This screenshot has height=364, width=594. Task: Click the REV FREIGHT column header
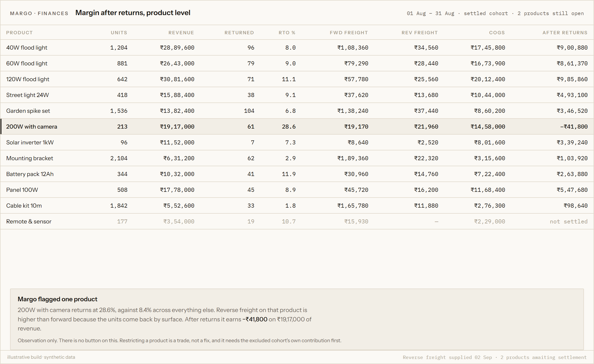(x=420, y=33)
